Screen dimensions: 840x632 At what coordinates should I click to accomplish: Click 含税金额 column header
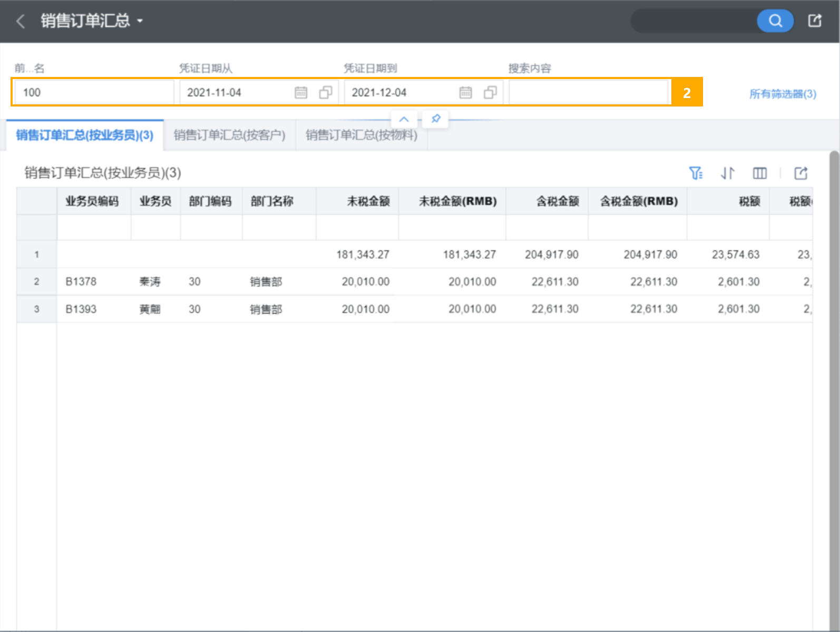(x=547, y=201)
